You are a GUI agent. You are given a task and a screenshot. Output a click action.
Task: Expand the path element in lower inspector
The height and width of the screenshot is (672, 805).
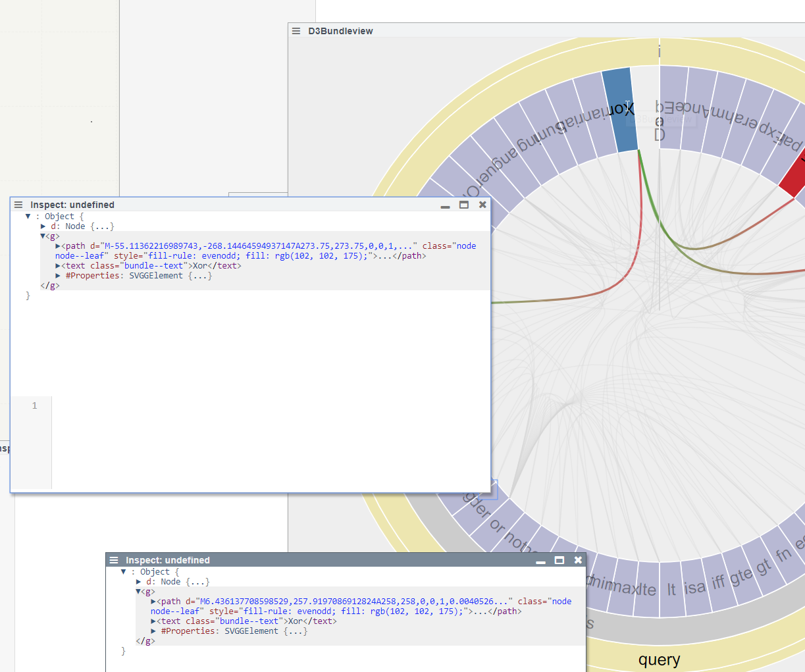coord(153,602)
